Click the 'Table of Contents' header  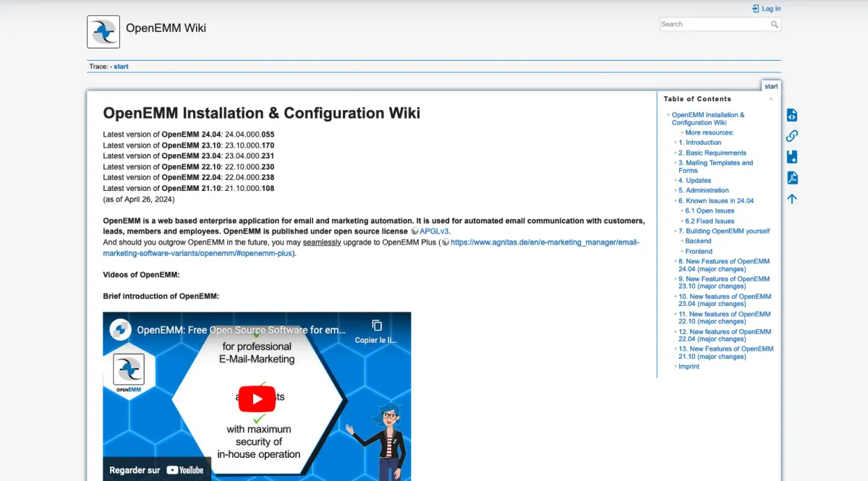click(x=697, y=99)
